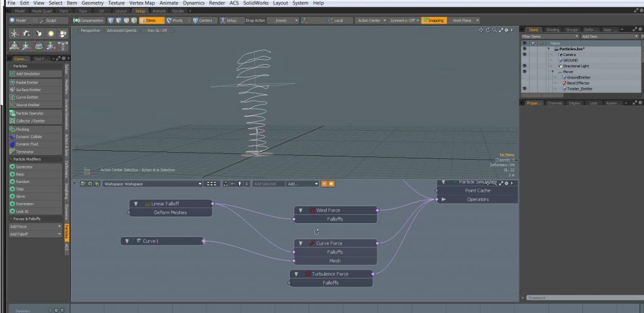Collapse the Curve Force node triangle

point(301,243)
